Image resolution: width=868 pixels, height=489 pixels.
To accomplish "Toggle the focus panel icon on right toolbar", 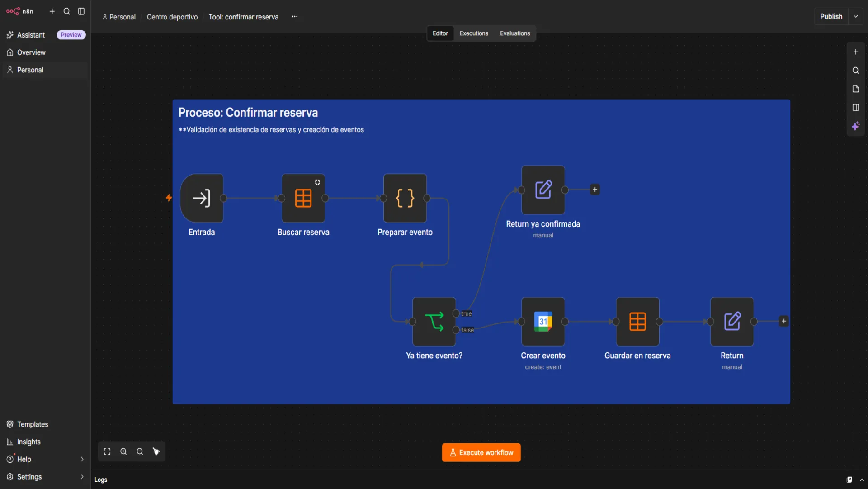I will [855, 108].
